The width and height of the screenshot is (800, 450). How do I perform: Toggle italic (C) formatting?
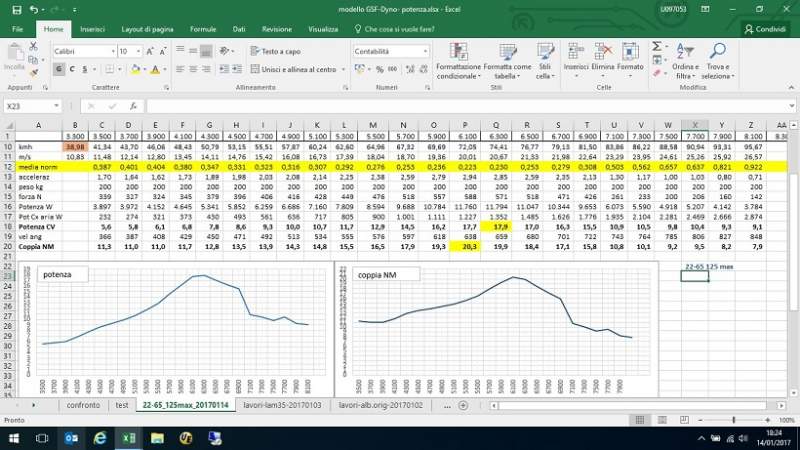pyautogui.click(x=72, y=69)
